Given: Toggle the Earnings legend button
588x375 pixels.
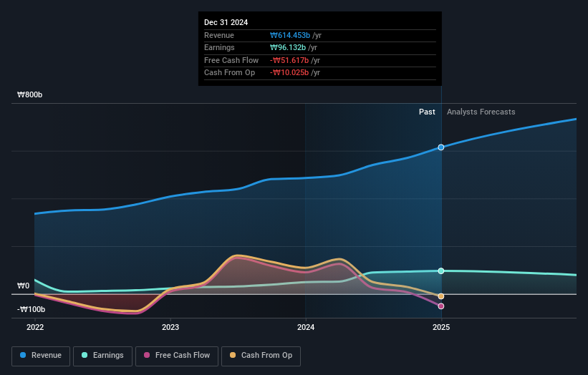Looking at the screenshot, I should coord(102,356).
